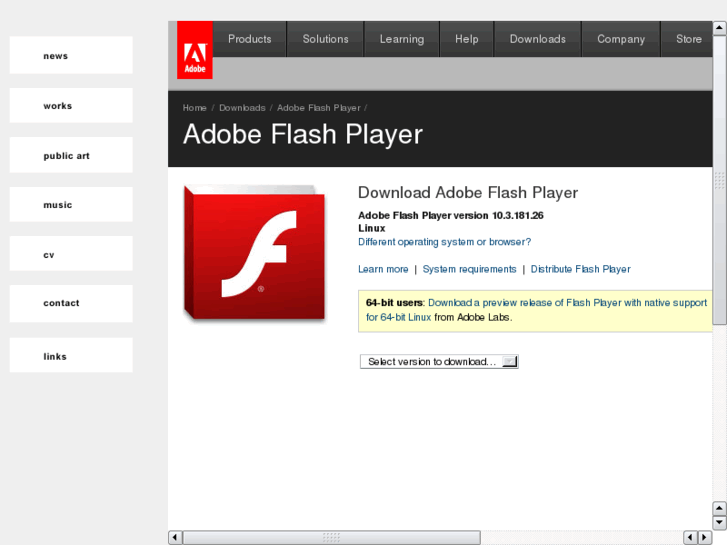The image size is (727, 545).
Task: Go to the 'contact' sidebar page
Action: click(x=71, y=303)
